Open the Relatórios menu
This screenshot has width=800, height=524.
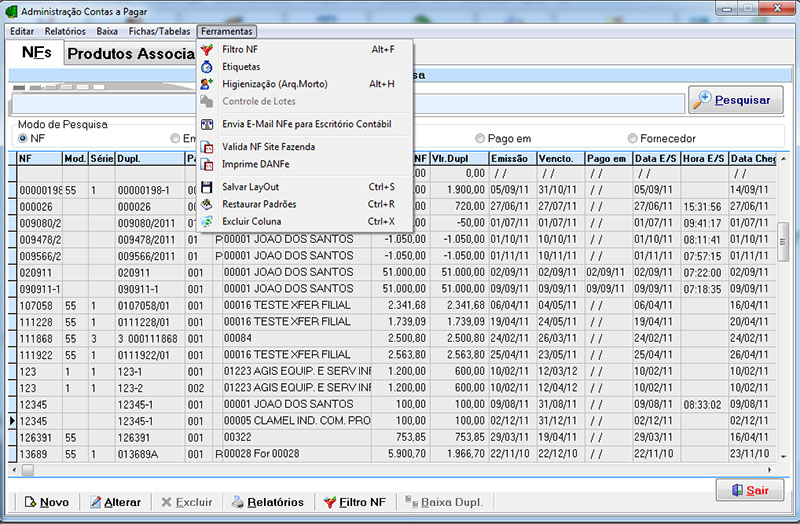65,31
